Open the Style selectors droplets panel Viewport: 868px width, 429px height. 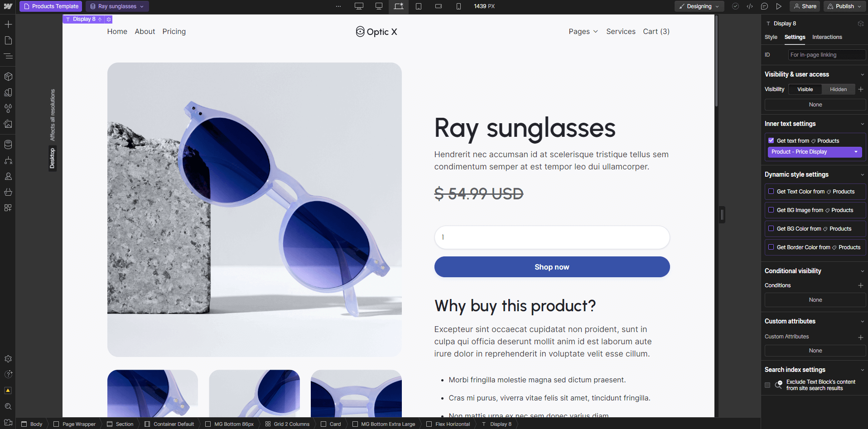(8, 108)
